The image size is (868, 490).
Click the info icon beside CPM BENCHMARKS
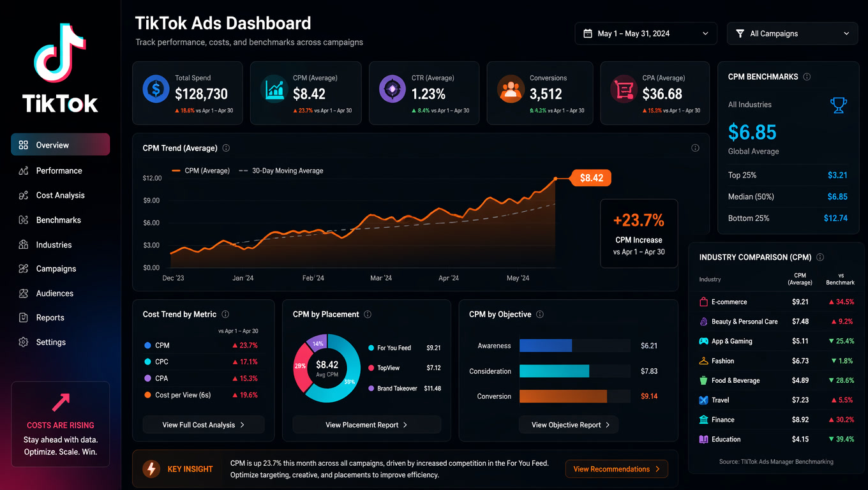tap(807, 77)
